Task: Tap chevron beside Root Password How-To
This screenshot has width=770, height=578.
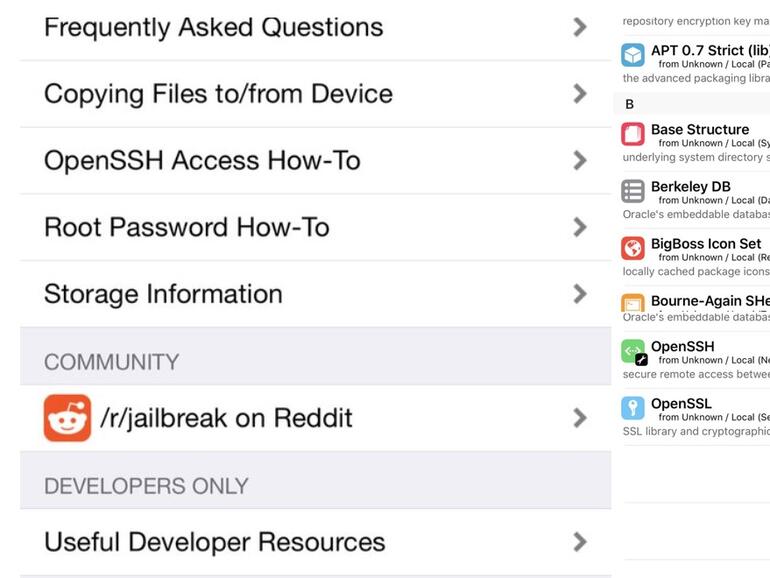Action: (579, 227)
